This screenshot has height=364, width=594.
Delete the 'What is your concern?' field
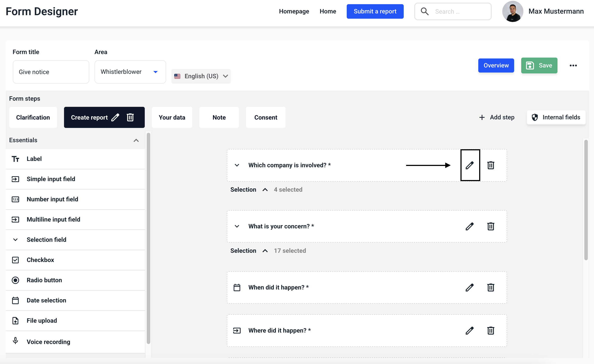coord(491,226)
